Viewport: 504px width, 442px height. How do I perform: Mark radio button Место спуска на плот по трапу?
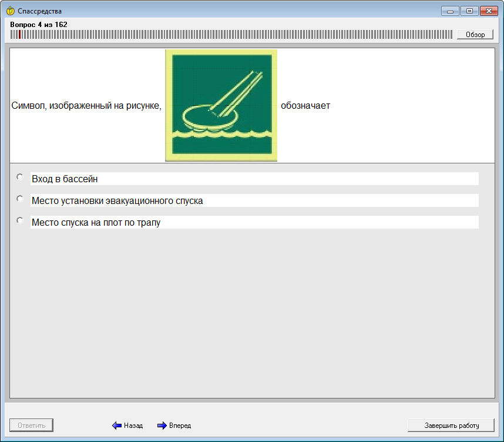[x=20, y=220]
